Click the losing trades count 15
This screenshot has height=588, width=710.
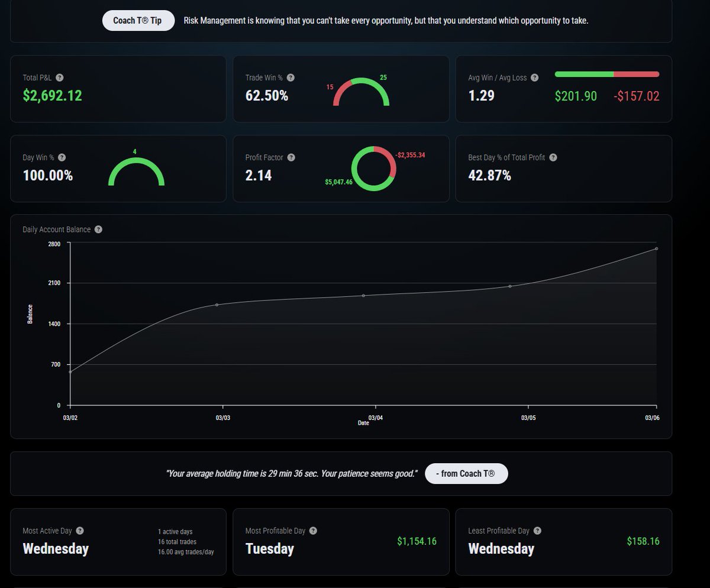coord(330,87)
